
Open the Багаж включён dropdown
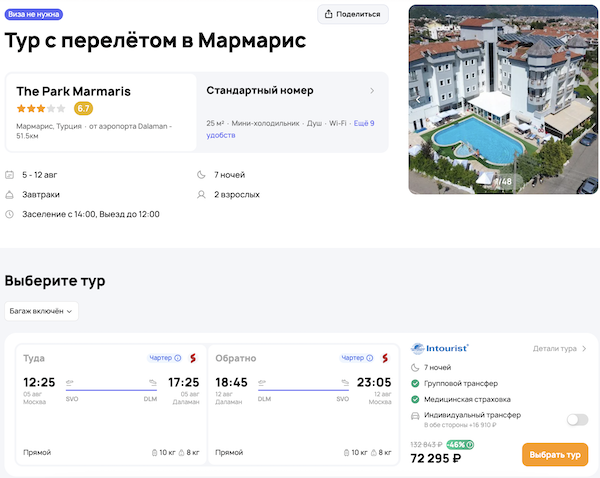(x=41, y=311)
